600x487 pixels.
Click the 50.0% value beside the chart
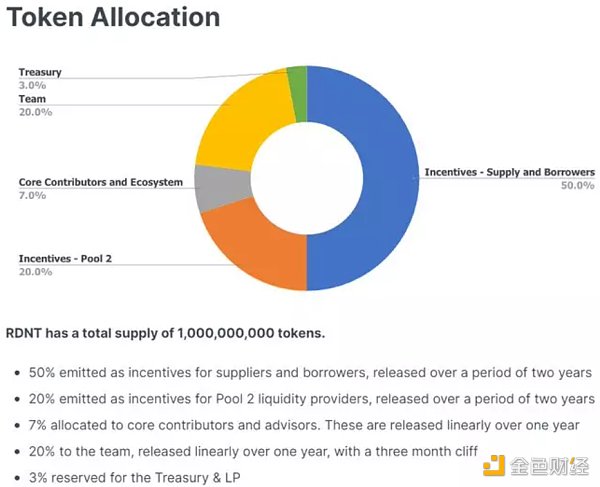tap(577, 185)
